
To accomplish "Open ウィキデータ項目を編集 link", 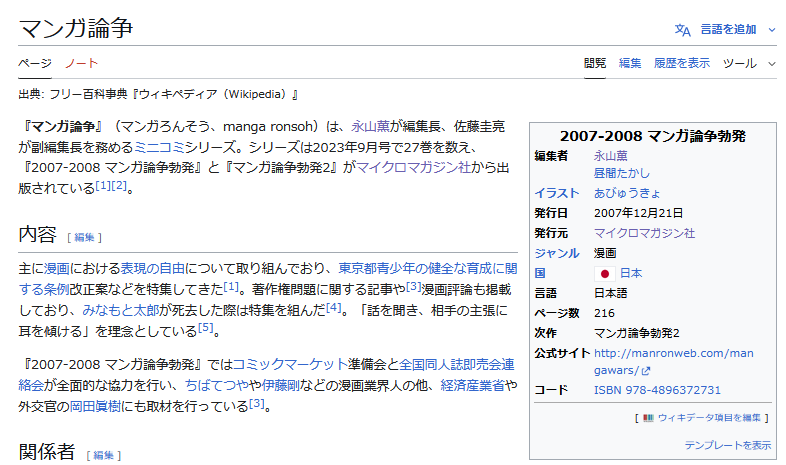I will coord(709,418).
